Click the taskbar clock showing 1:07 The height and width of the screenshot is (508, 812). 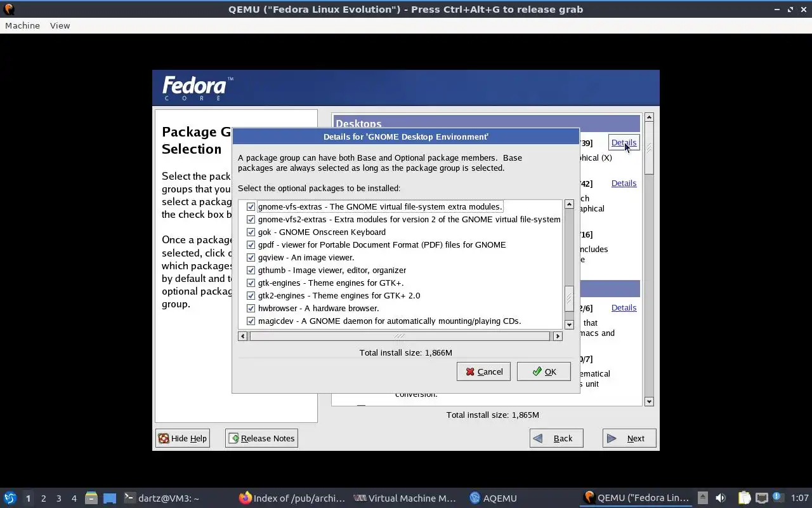[x=799, y=498]
